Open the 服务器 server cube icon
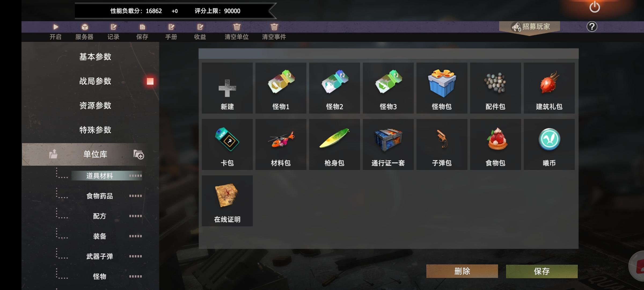The image size is (644, 290). 85,27
